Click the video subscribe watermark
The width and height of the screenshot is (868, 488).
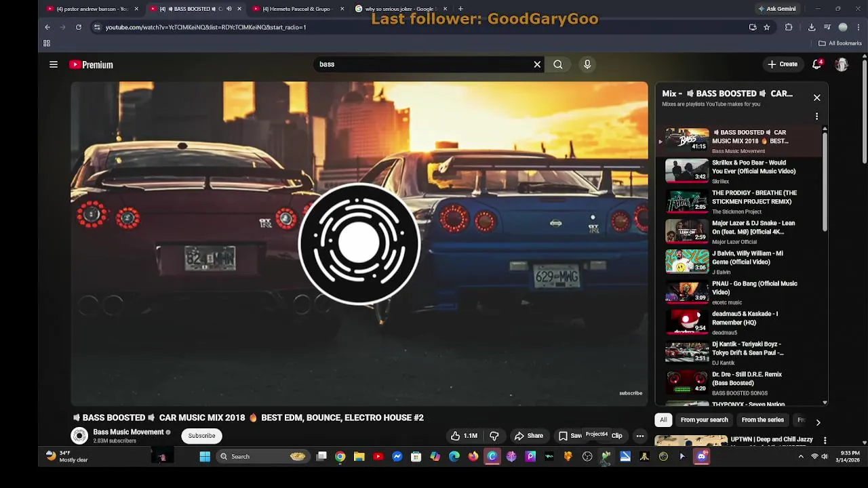tap(631, 393)
